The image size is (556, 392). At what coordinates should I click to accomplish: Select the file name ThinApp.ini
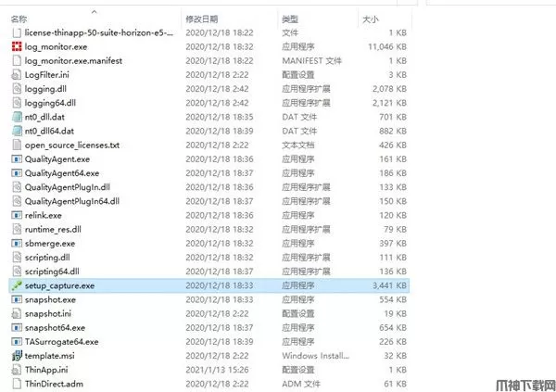pos(46,370)
